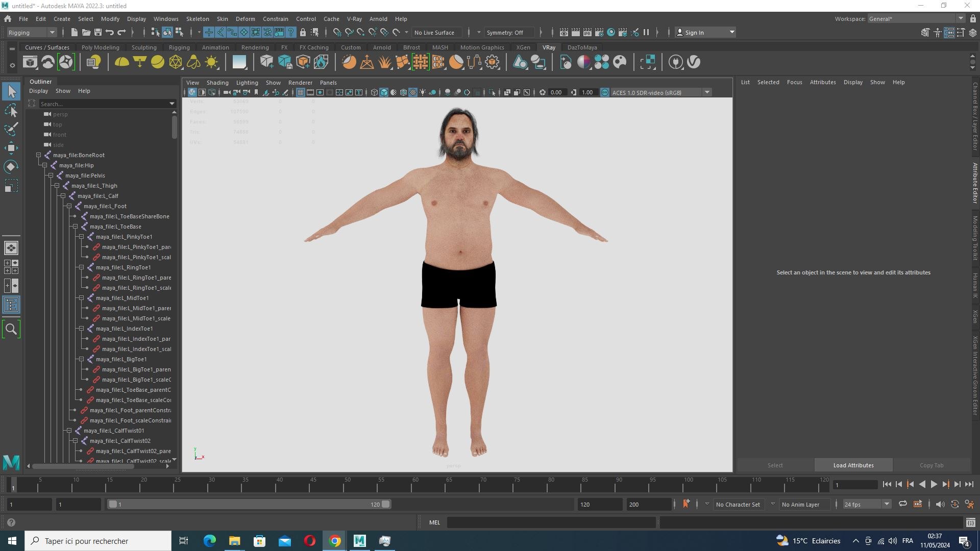Open the script editor icon
The height and width of the screenshot is (551, 980).
(970, 522)
